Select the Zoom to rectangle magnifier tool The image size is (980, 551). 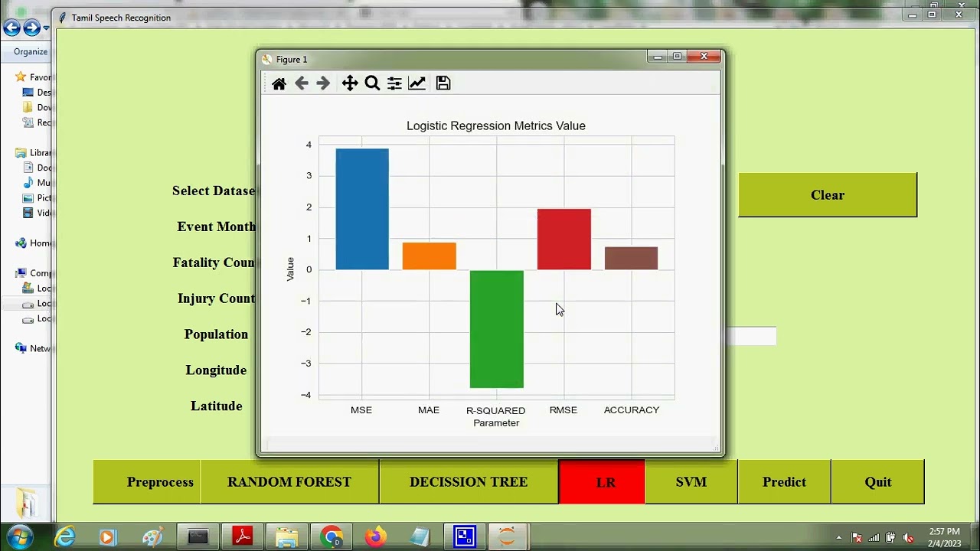tap(372, 83)
